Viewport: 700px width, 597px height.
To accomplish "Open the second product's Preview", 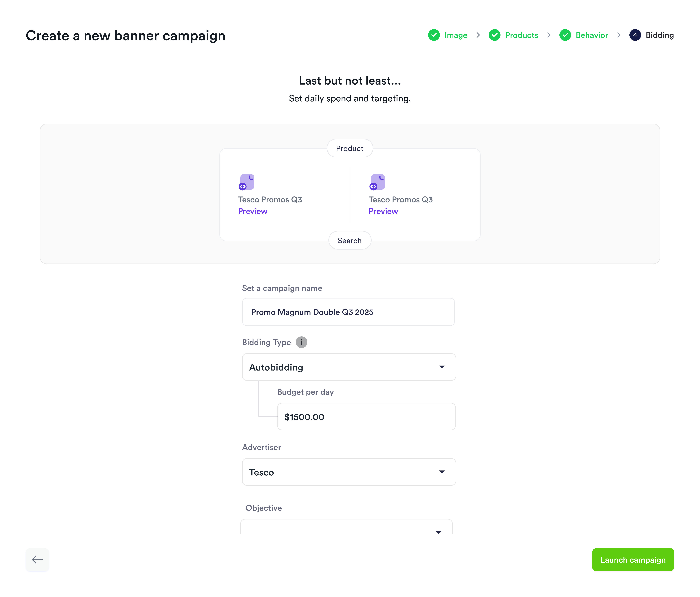I will (x=383, y=211).
